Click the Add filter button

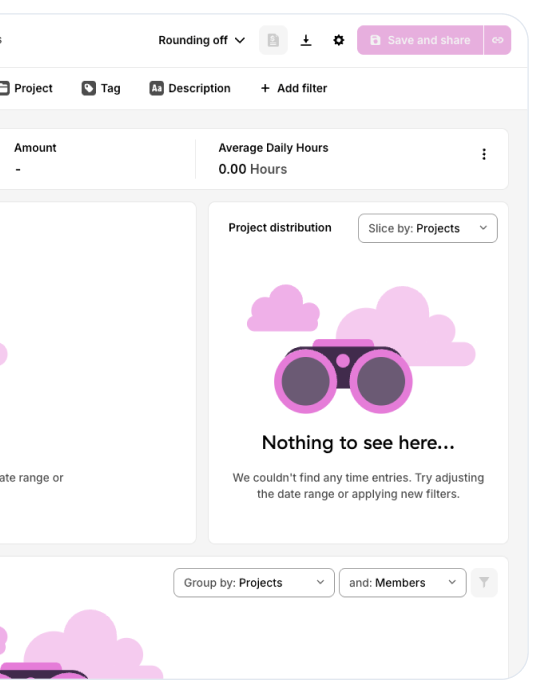point(294,88)
